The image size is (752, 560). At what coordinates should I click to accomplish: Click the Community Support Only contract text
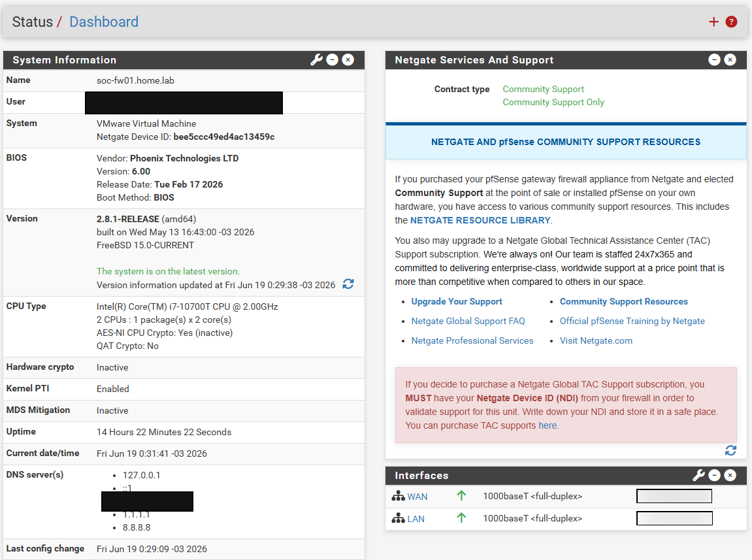click(x=553, y=102)
